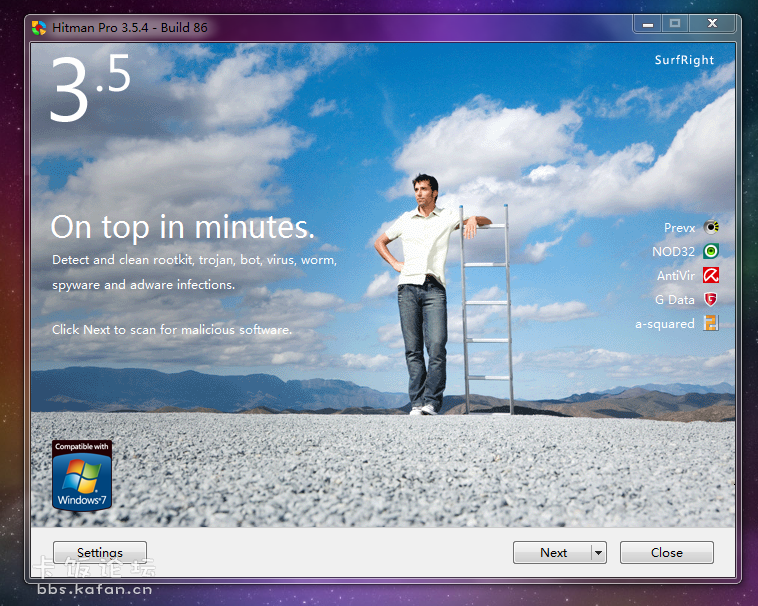Click the NOD32 green eye icon

click(711, 251)
